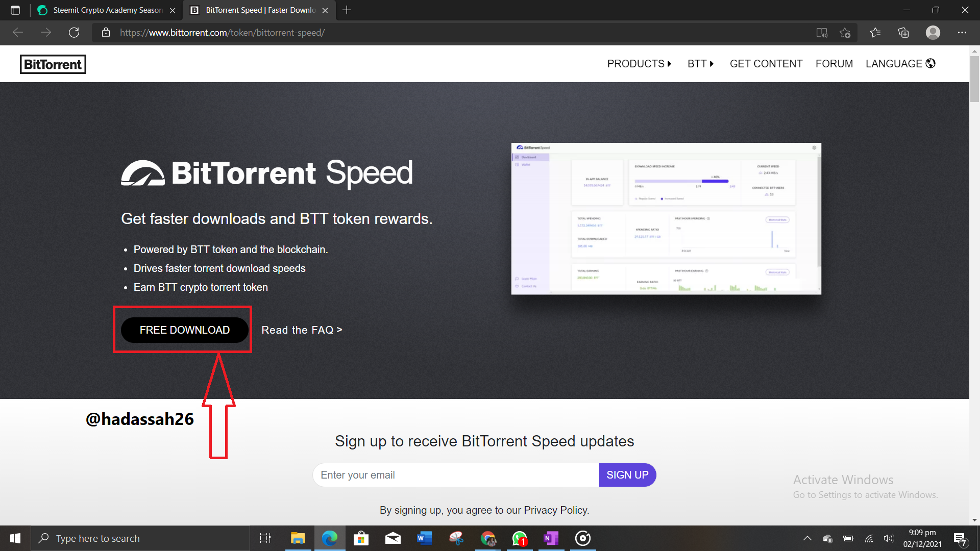Click the page scrollbar up arrow
Viewport: 980px width, 551px height.
coord(974,51)
